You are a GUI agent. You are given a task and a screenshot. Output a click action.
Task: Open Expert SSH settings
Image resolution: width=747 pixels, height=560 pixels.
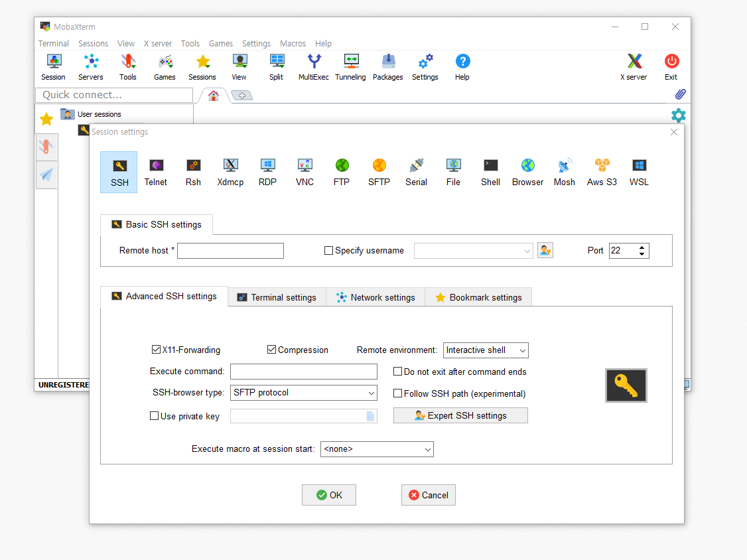pos(460,415)
